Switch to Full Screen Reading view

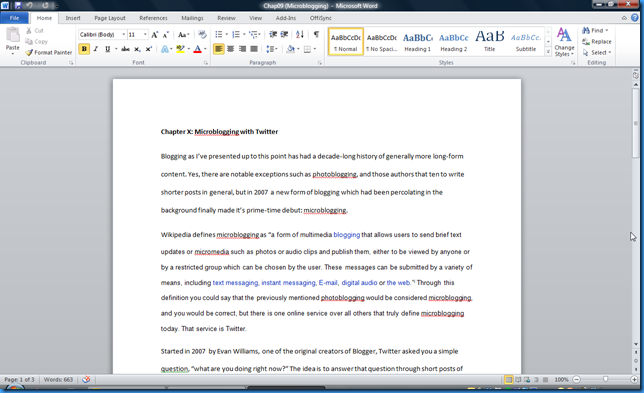(518, 379)
